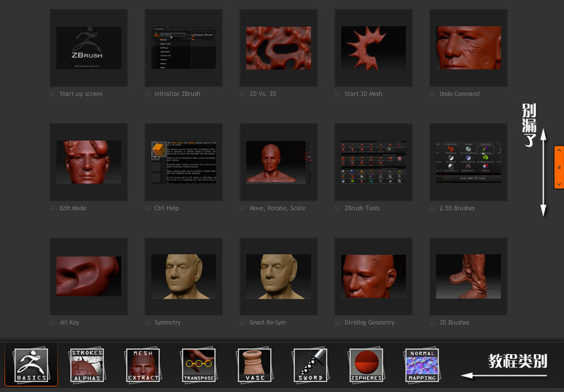Click the "Ctrl Help" title text

167,208
